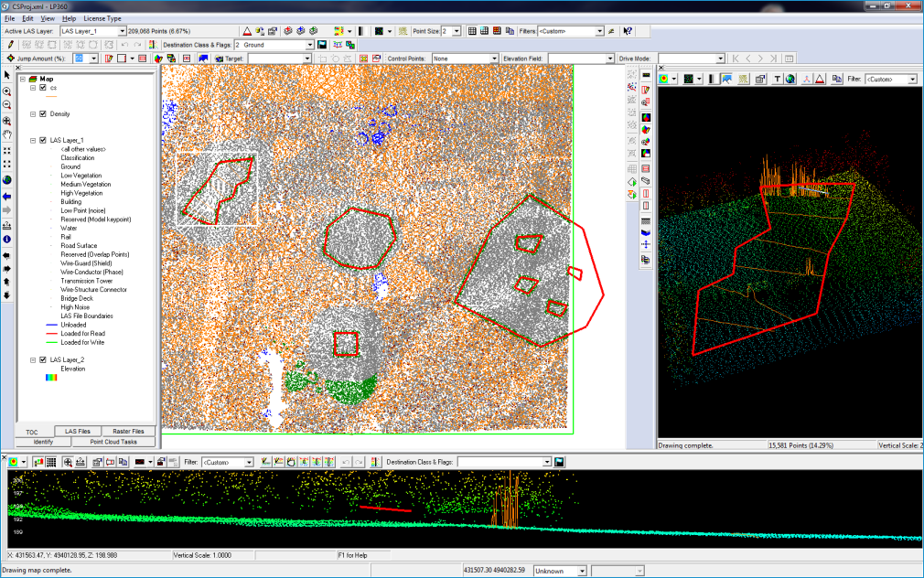Toggle the LAS Layer_2 checkbox
Image resolution: width=924 pixels, height=578 pixels.
coord(43,359)
